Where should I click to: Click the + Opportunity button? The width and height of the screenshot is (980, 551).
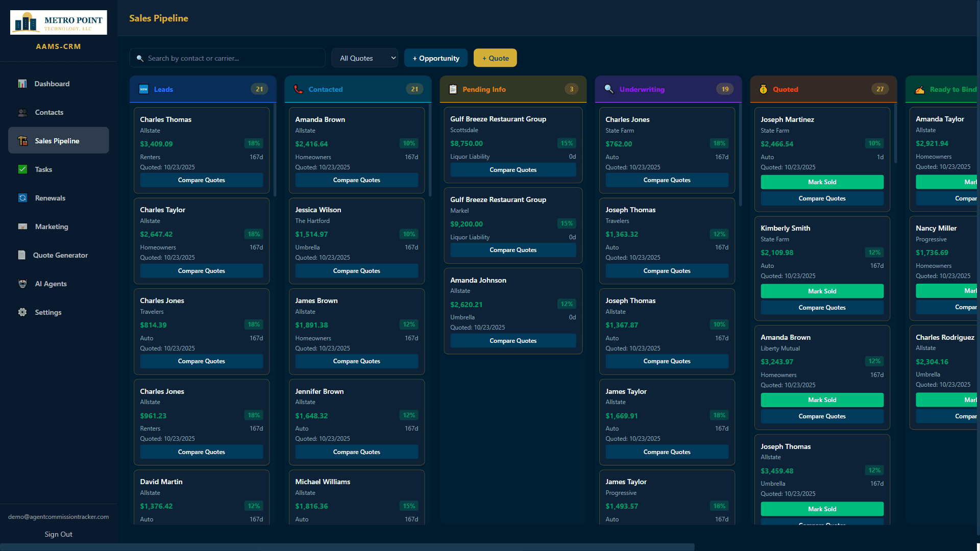(x=435, y=58)
